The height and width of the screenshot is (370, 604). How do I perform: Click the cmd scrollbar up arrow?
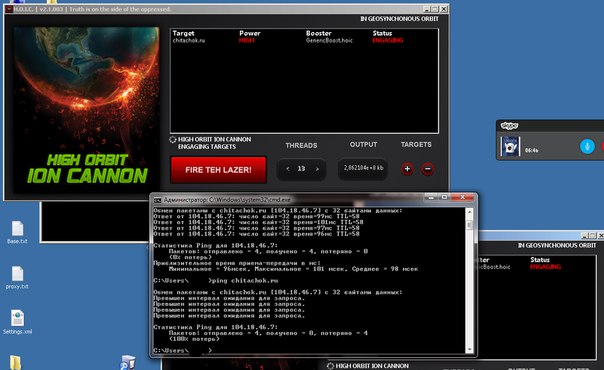pos(469,212)
